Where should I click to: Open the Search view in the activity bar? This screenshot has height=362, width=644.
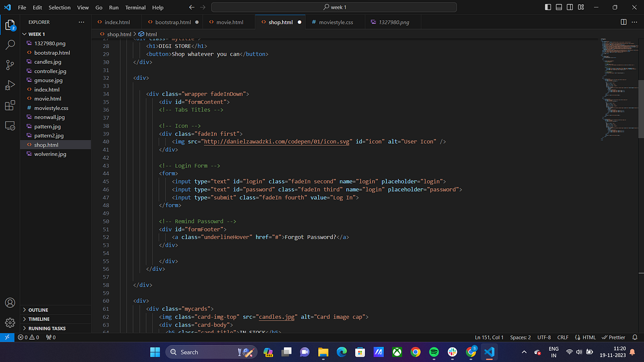click(x=10, y=45)
